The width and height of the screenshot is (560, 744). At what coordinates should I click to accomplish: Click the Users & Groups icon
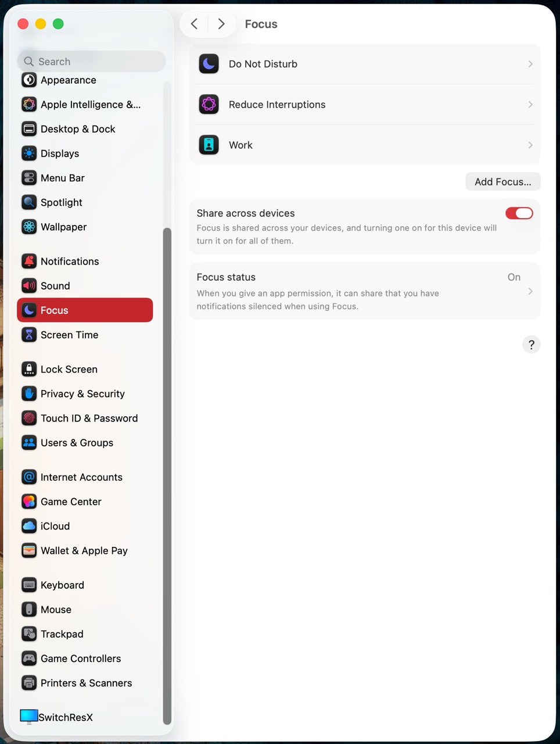(x=29, y=442)
